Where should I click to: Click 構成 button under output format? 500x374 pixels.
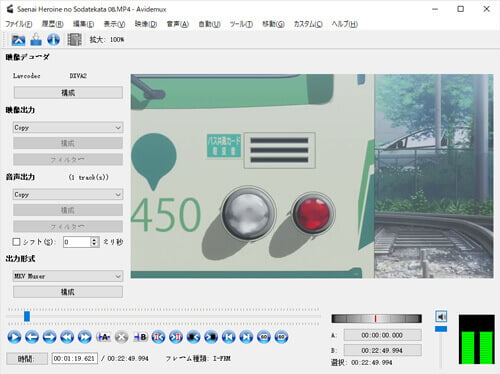68,292
